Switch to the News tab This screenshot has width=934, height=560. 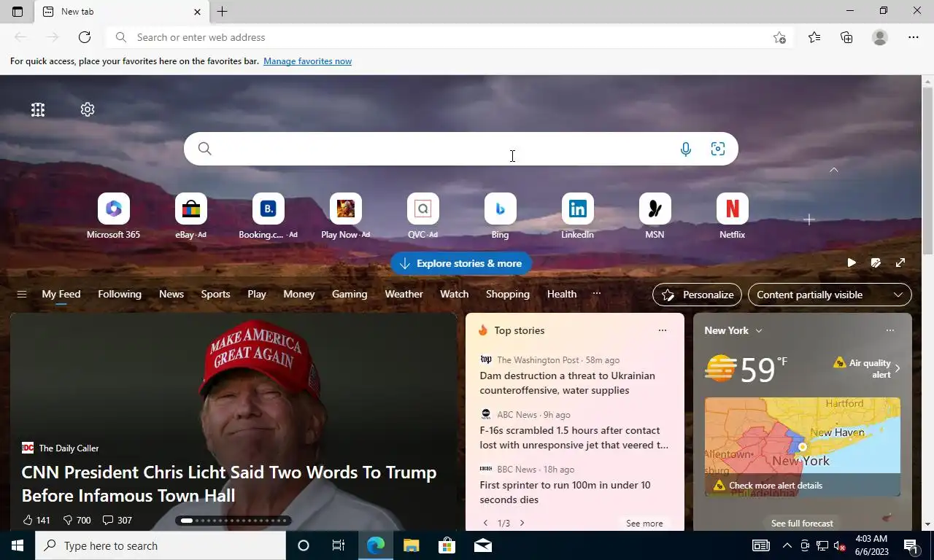(171, 294)
